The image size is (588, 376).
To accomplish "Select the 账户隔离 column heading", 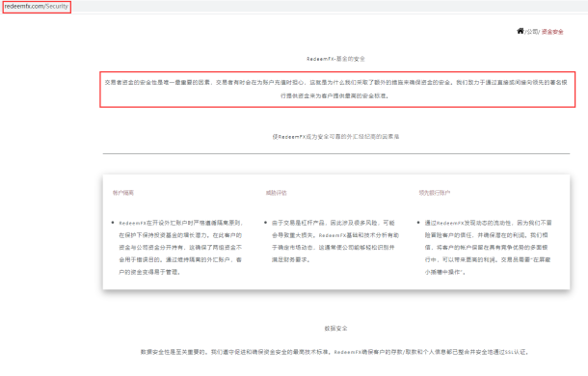I will point(123,193).
